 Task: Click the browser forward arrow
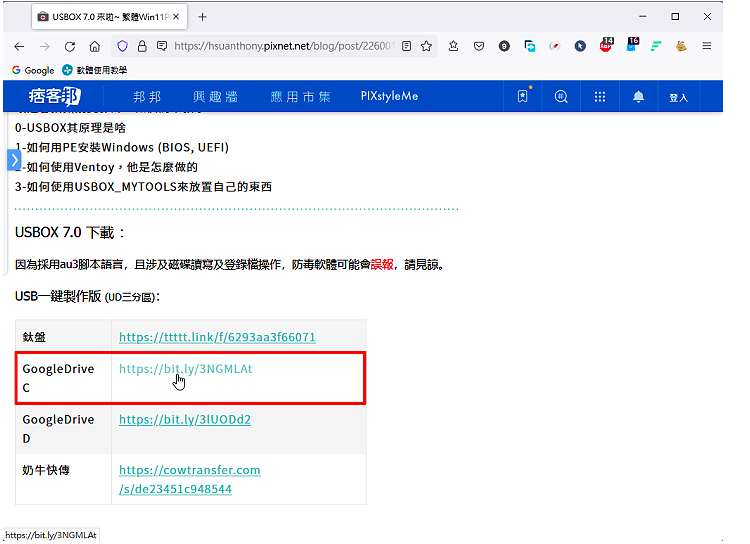coord(44,46)
